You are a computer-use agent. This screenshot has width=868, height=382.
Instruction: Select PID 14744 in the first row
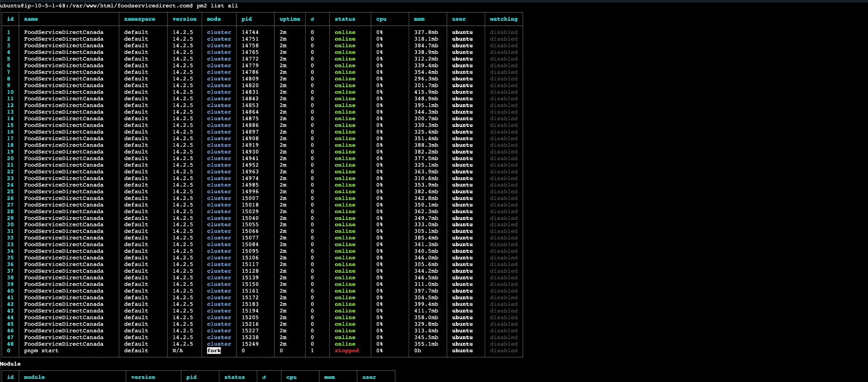coord(250,32)
